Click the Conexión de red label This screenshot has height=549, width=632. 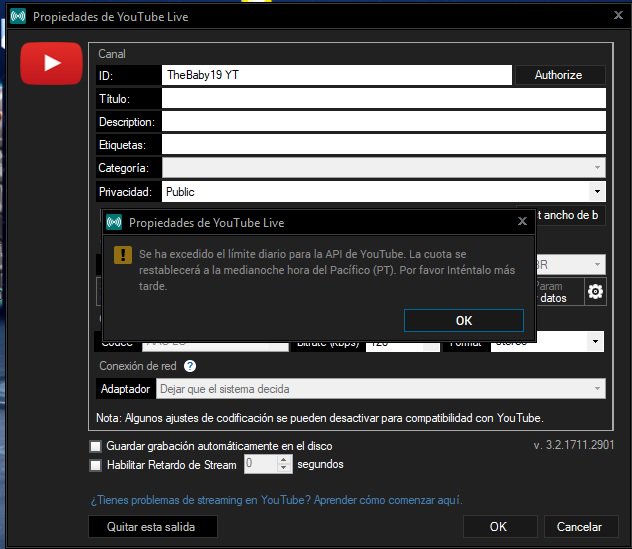(x=137, y=366)
